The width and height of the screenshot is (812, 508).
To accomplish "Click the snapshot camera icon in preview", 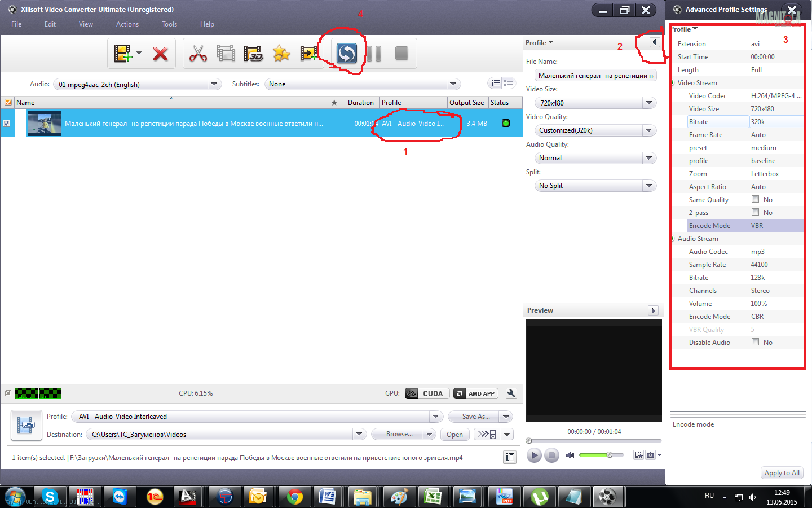I will (x=650, y=455).
